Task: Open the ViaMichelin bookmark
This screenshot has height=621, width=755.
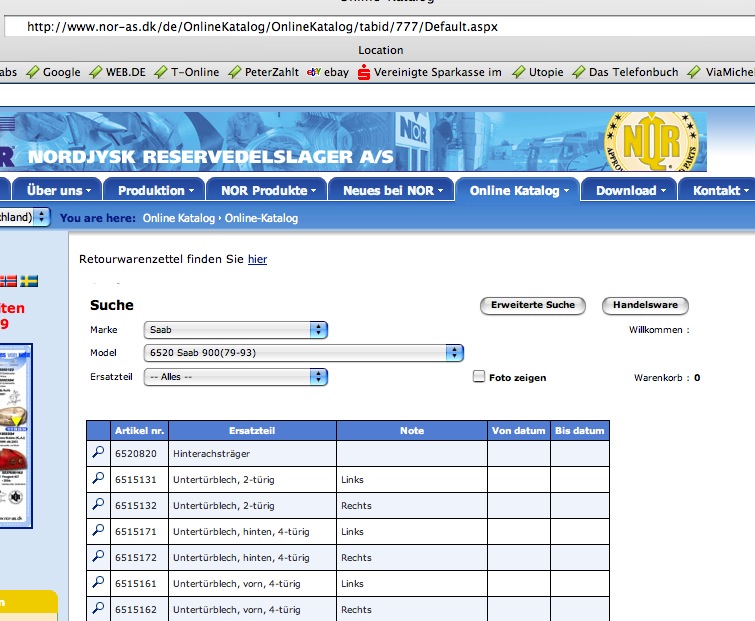Action: [x=721, y=72]
